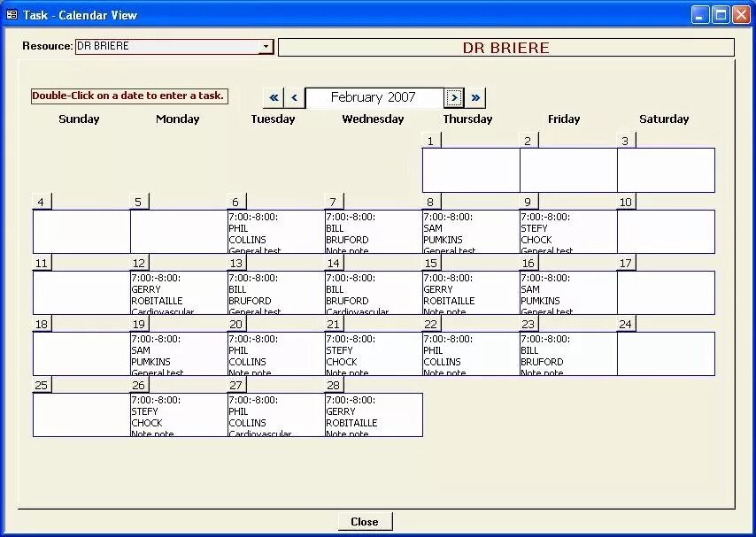Open the Resource dropdown arrow

coord(266,46)
